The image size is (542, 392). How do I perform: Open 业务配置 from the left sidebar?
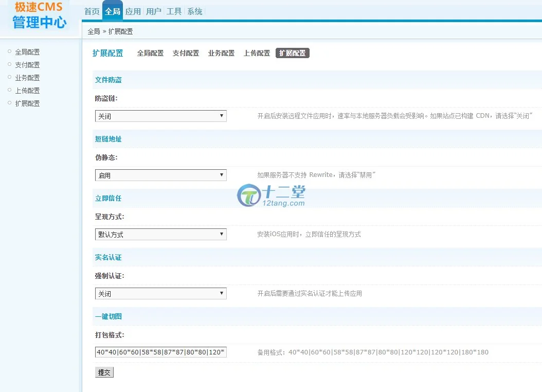click(27, 78)
